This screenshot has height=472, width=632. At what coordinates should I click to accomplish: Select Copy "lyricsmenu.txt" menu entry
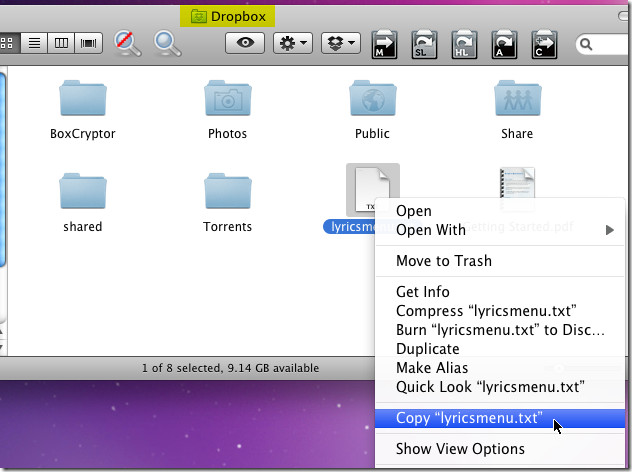click(x=469, y=419)
